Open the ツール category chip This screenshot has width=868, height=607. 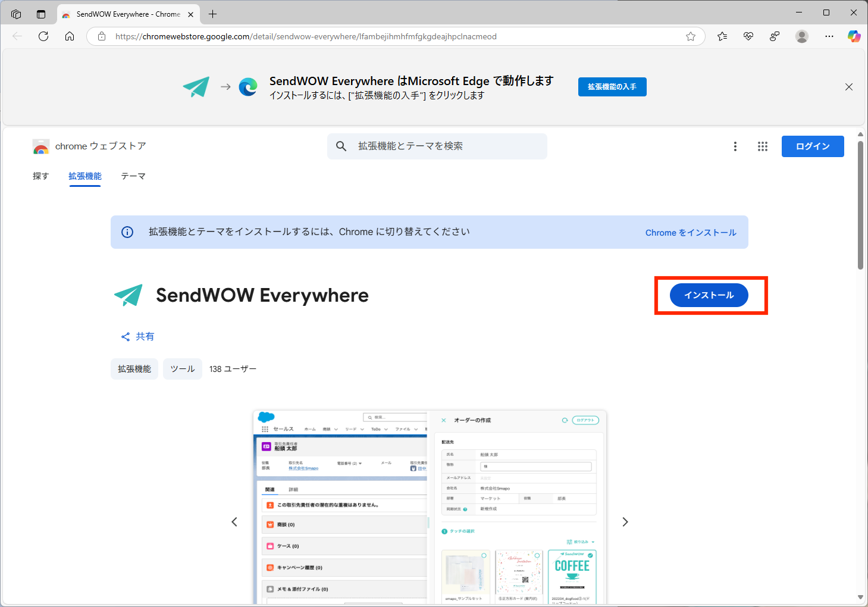point(183,369)
